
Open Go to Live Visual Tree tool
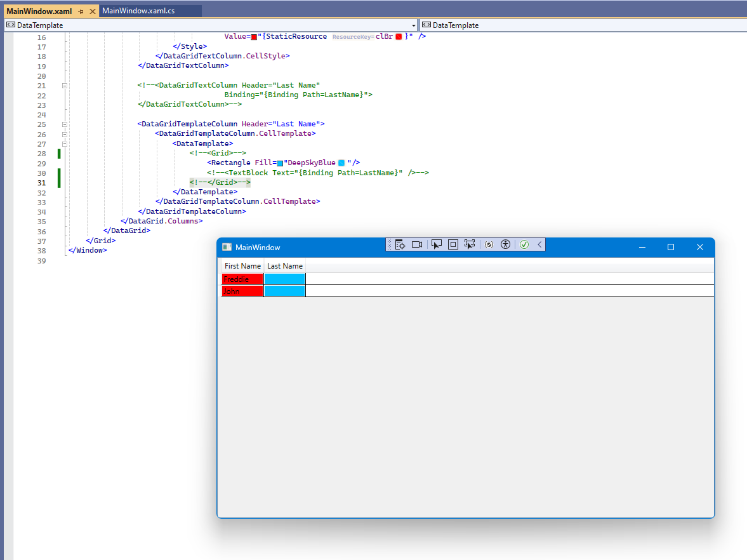[400, 244]
